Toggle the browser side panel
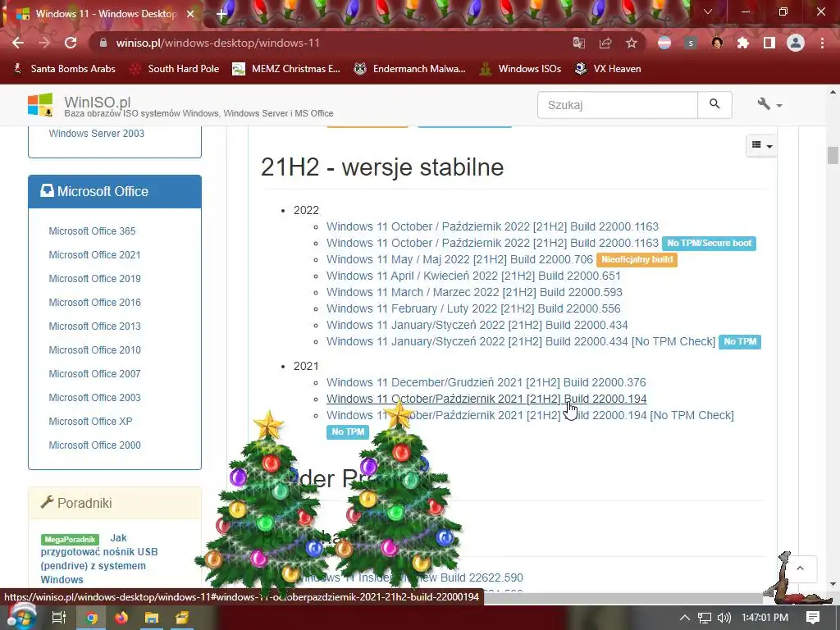 (x=769, y=43)
